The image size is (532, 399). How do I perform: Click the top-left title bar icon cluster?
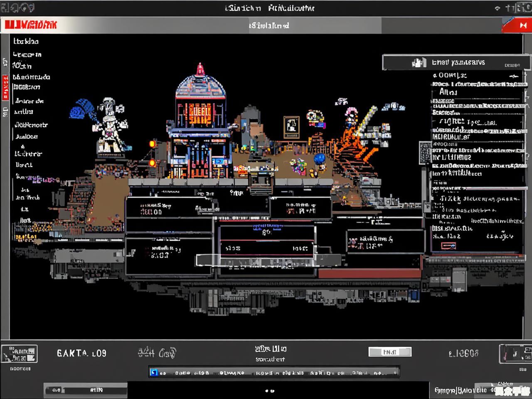point(17,7)
